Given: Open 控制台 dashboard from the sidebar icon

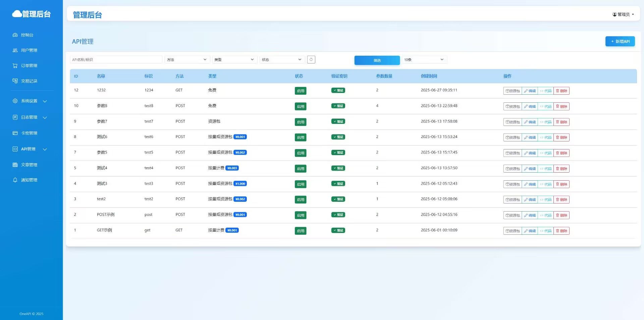Looking at the screenshot, I should point(15,35).
